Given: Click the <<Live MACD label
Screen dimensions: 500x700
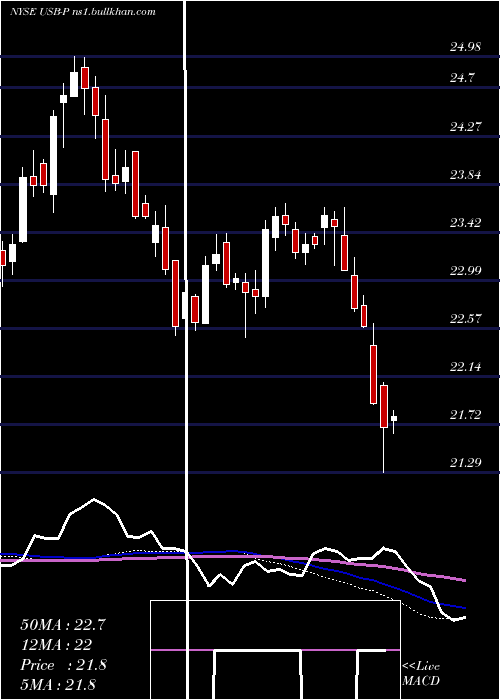Looking at the screenshot, I should (x=421, y=673).
